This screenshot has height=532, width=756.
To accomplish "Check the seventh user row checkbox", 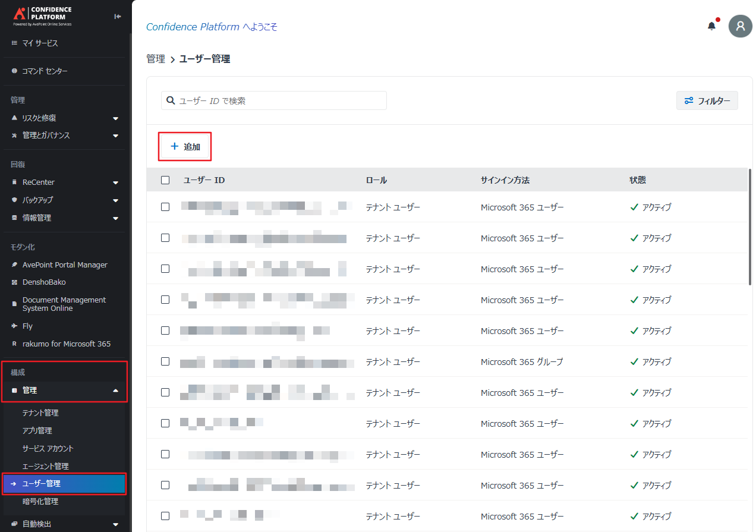I will [165, 392].
